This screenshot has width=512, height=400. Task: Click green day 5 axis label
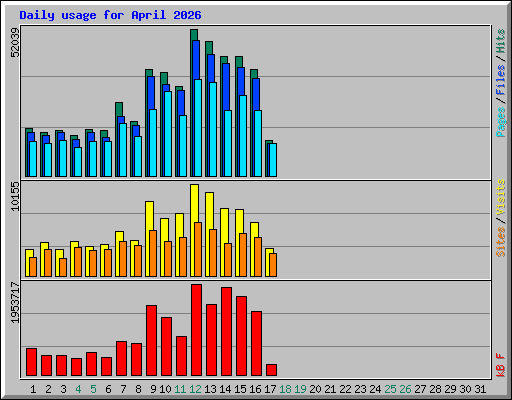(x=93, y=389)
